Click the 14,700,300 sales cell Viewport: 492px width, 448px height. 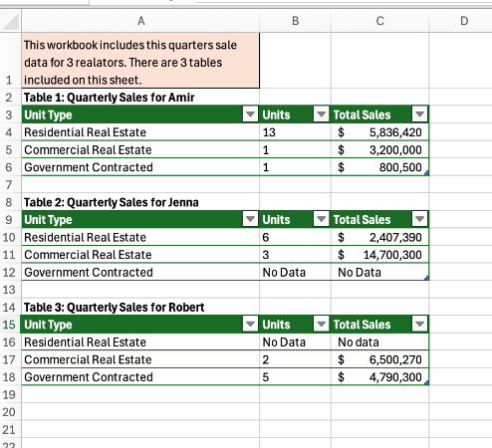tap(379, 255)
